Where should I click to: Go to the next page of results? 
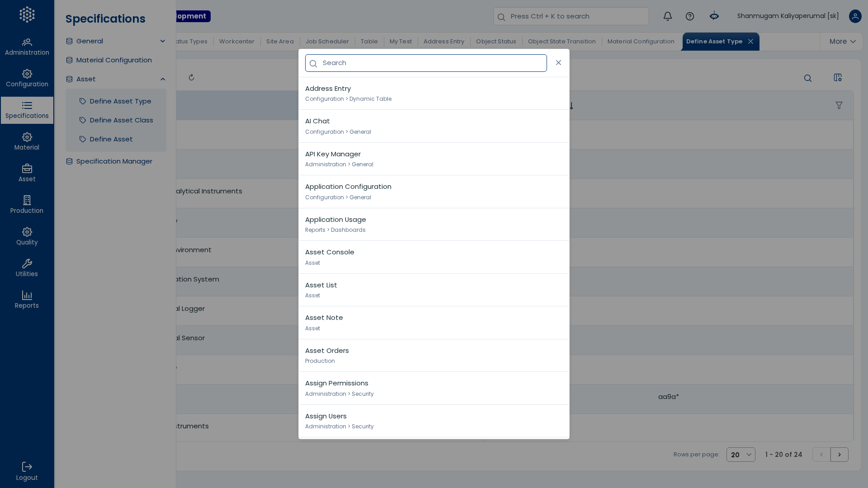click(x=840, y=455)
